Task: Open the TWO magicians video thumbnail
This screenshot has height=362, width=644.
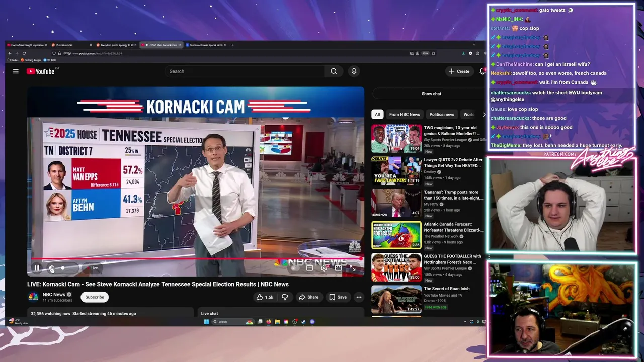Action: [396, 138]
